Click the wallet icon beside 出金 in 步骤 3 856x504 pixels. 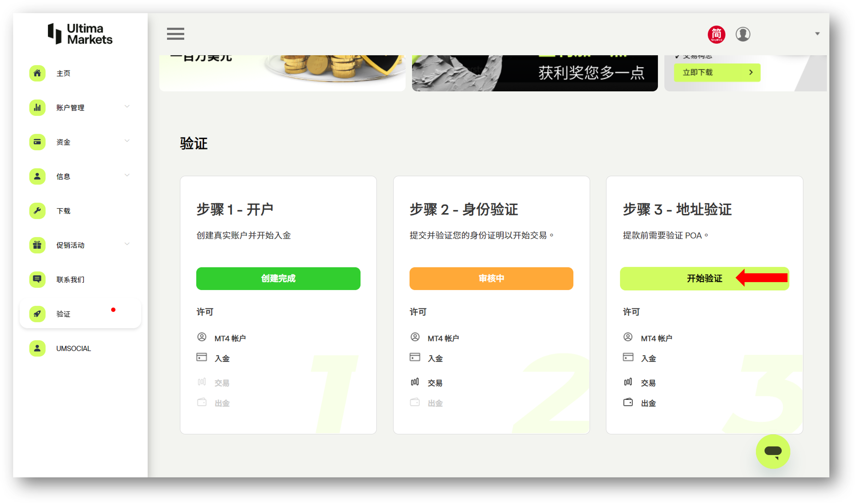point(628,402)
